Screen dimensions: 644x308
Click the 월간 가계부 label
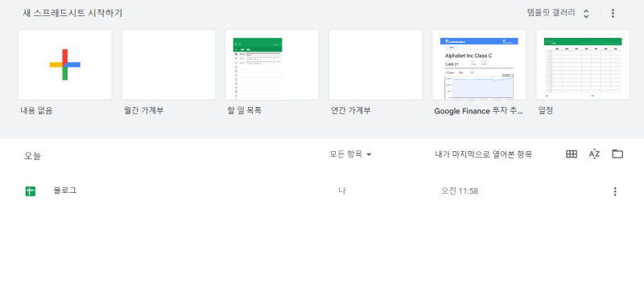click(144, 110)
